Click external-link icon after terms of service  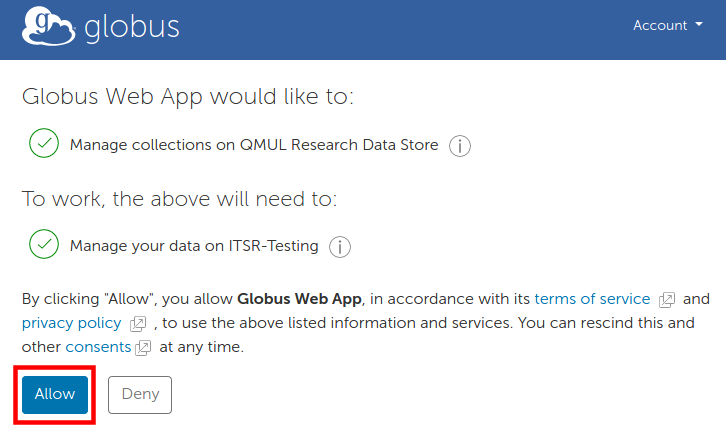click(x=667, y=300)
